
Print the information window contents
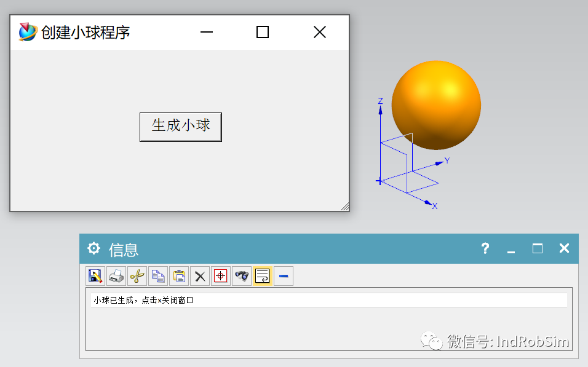[116, 276]
